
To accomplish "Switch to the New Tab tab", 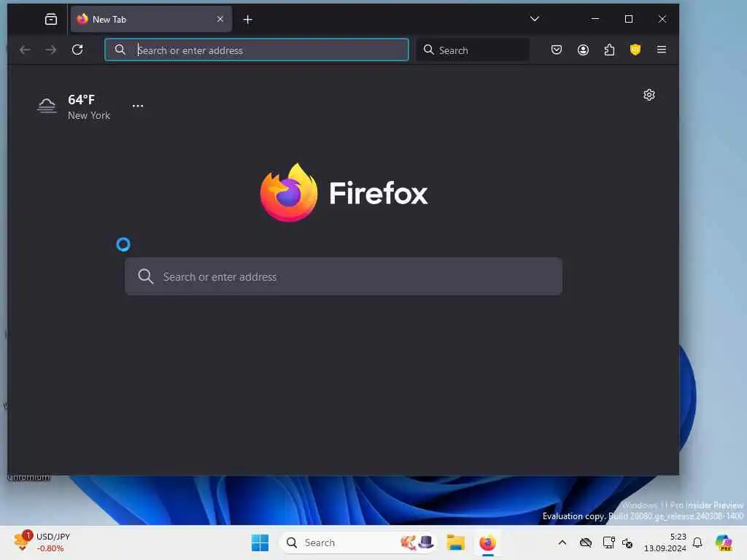I will [151, 19].
